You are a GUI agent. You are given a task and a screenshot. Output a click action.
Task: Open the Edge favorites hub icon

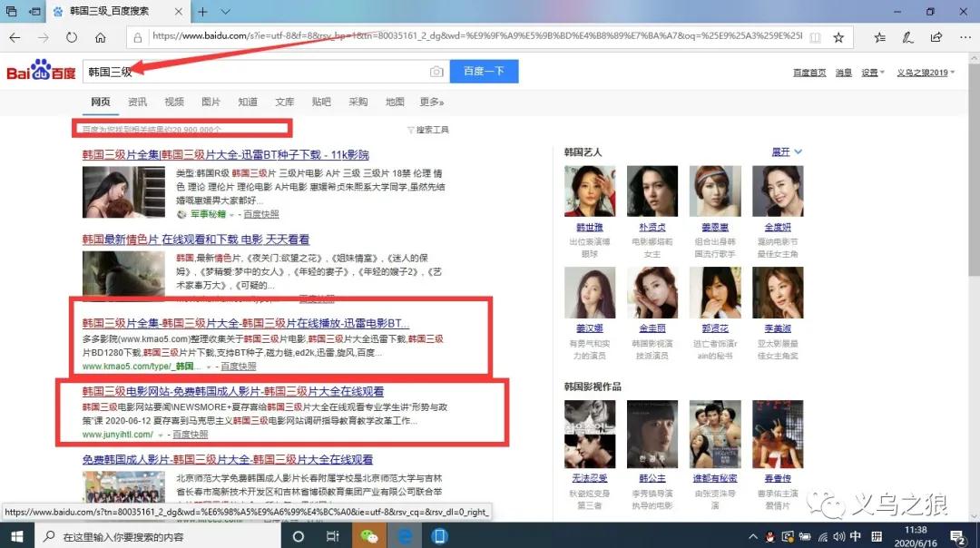click(879, 37)
